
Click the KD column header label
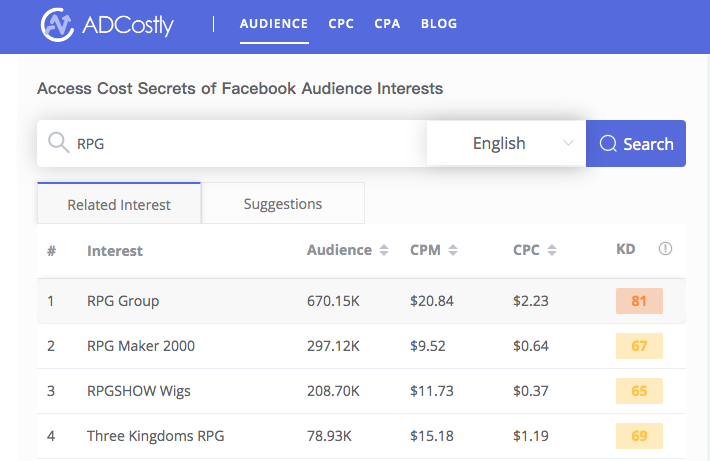coord(626,249)
